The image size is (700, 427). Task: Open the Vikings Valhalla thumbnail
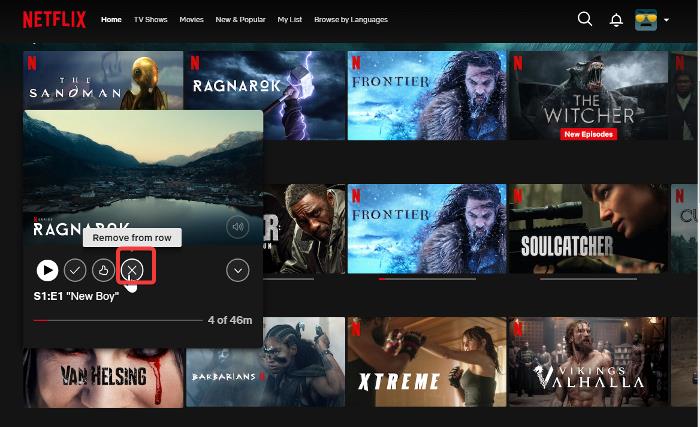click(588, 362)
